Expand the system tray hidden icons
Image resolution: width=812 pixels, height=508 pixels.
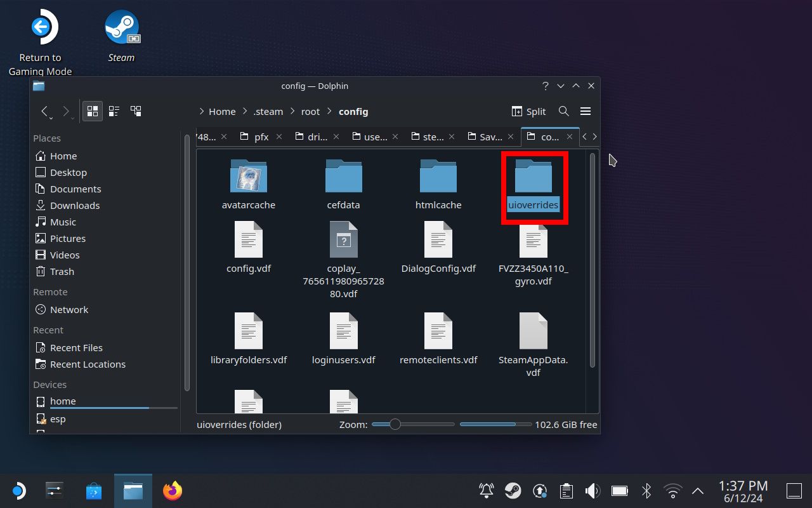pos(697,491)
